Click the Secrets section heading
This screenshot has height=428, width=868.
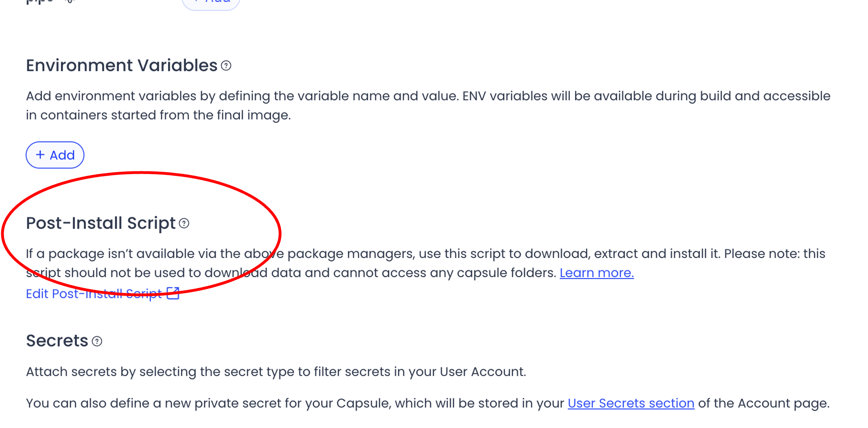(x=57, y=341)
